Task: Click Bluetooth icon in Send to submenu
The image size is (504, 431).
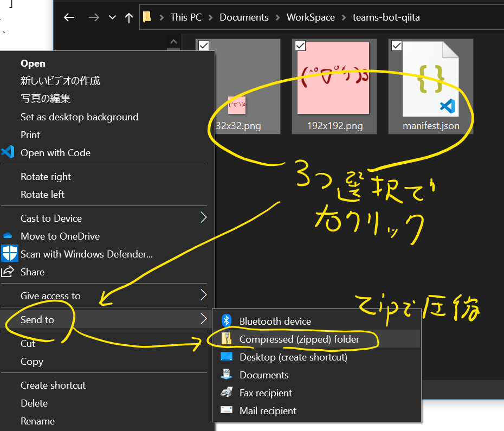Action: (227, 320)
